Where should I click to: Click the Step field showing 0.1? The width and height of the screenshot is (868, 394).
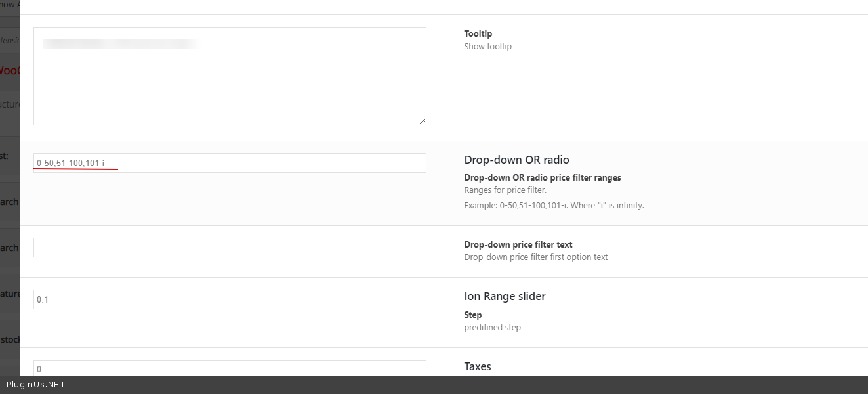coord(230,299)
